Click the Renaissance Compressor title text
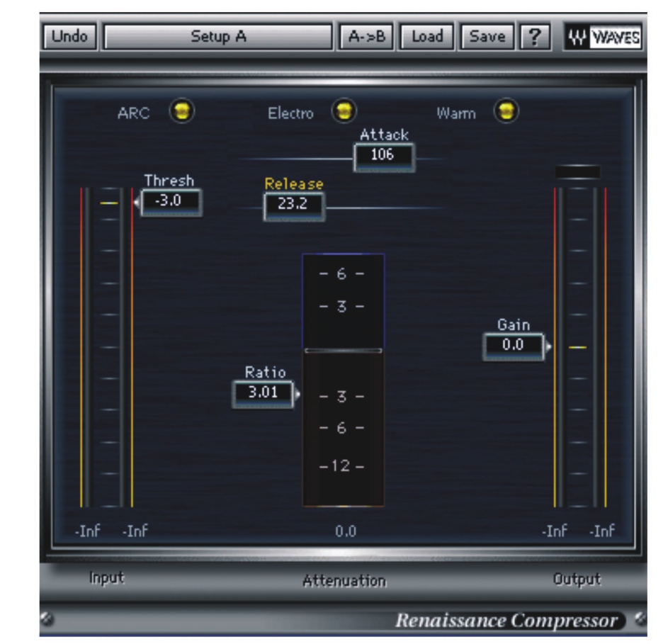 point(507,620)
